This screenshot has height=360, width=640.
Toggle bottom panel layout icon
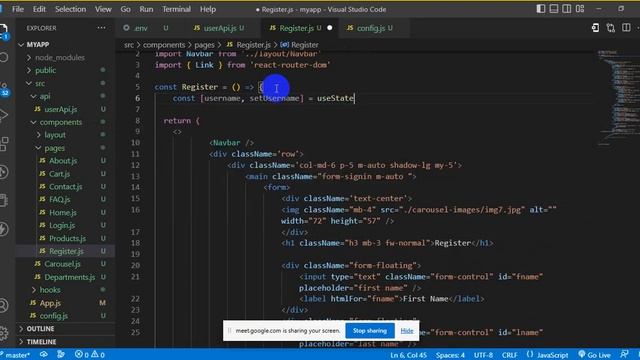tap(553, 9)
